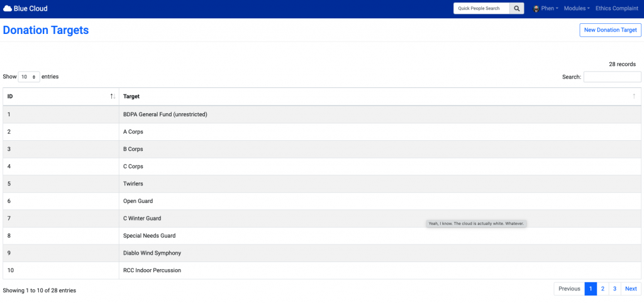Click the ID column header
644x303 pixels.
coord(61,96)
